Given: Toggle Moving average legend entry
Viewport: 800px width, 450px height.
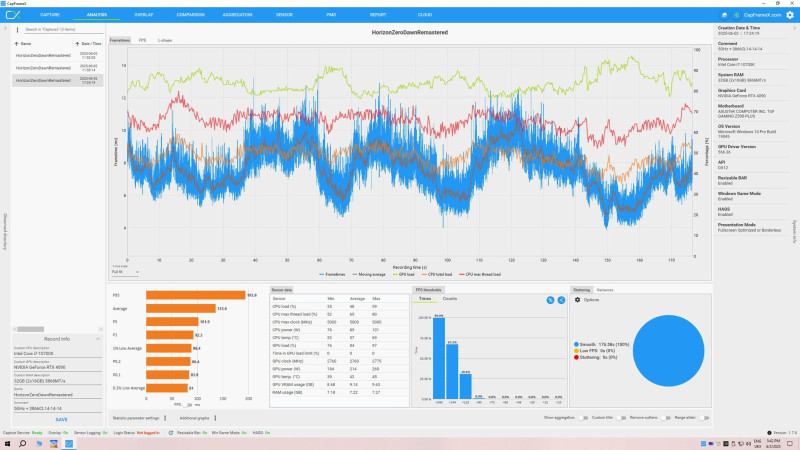Looking at the screenshot, I should (x=368, y=274).
